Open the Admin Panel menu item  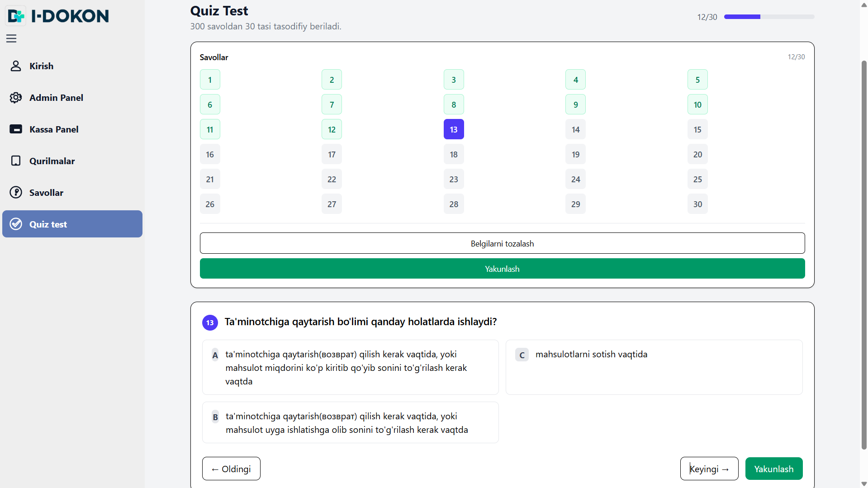[56, 98]
